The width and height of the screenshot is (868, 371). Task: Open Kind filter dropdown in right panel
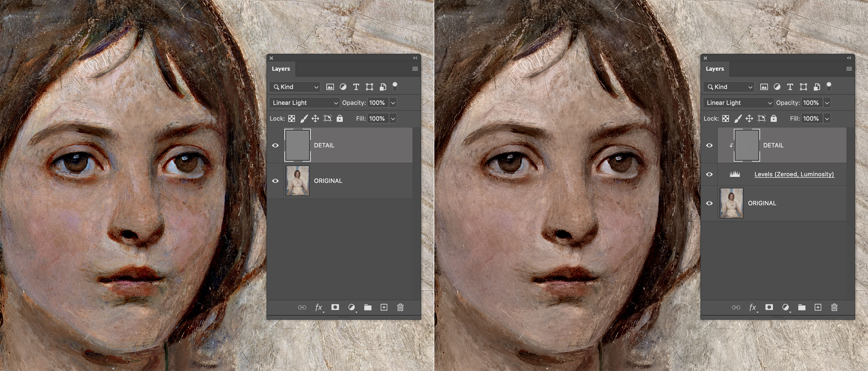[729, 87]
